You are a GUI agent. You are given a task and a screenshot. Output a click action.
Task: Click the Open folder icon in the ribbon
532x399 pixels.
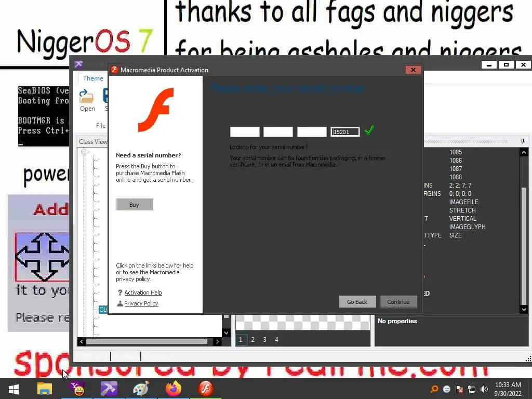[x=87, y=97]
